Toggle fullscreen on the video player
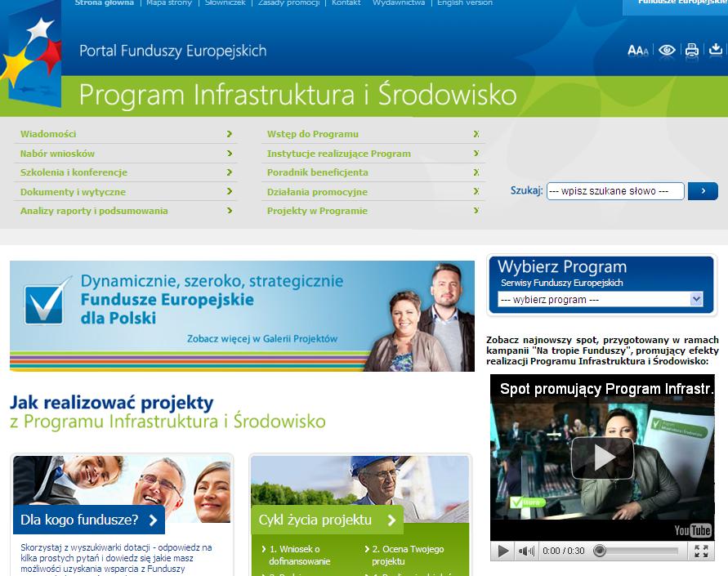The height and width of the screenshot is (576, 728). click(x=701, y=551)
